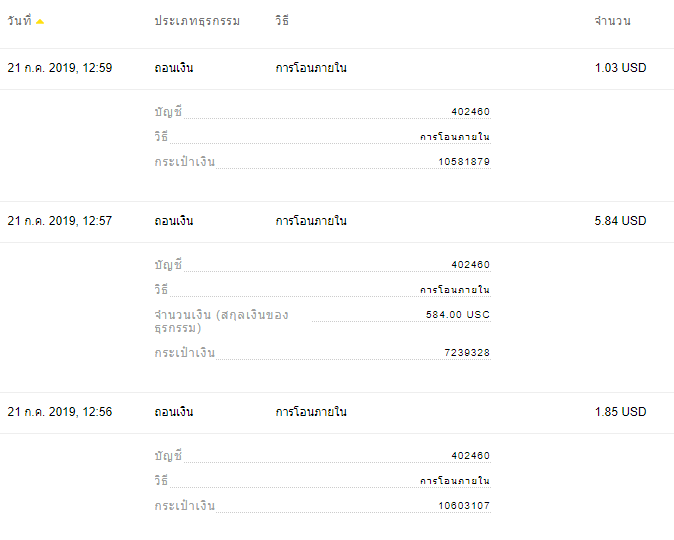The height and width of the screenshot is (540, 674).
Task: Select the 1.85 USD amount
Action: pos(620,412)
